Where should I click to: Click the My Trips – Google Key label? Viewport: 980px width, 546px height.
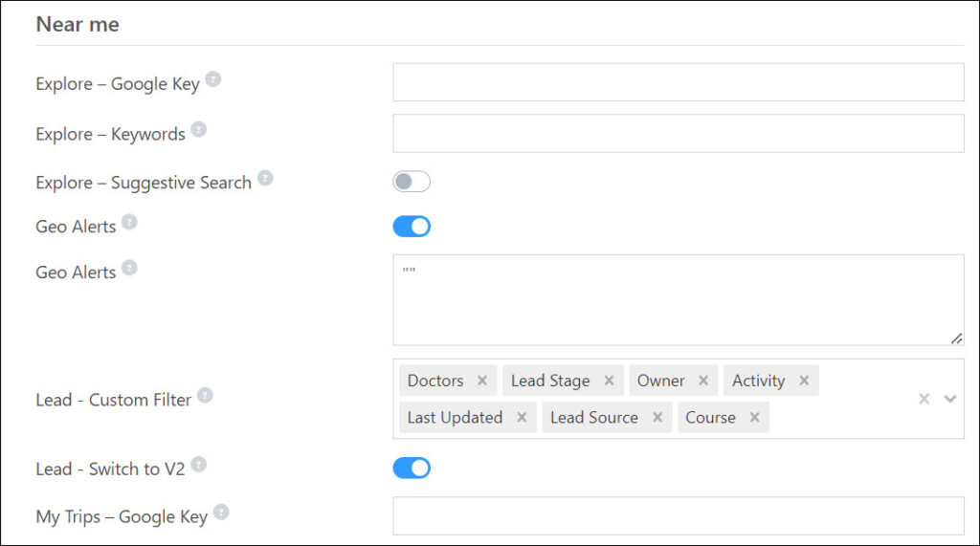pyautogui.click(x=122, y=516)
